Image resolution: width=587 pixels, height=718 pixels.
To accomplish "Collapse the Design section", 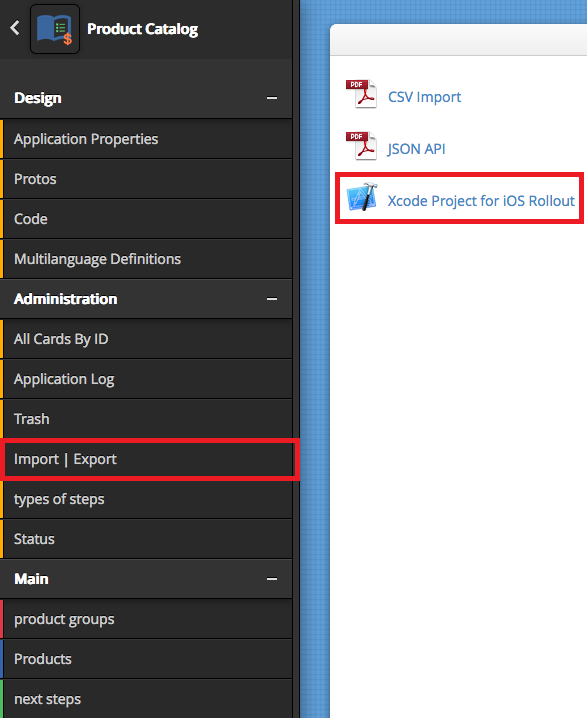I will coord(272,98).
